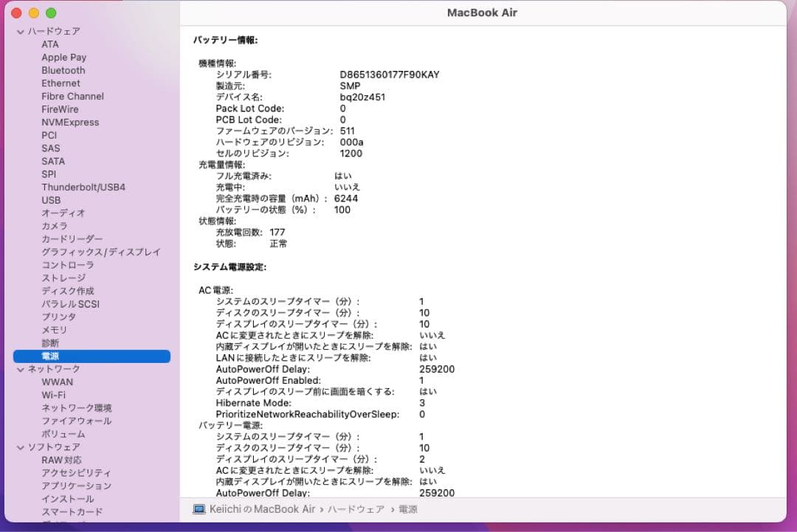The image size is (797, 532).
Task: Select 診断 in the sidebar
Action: click(x=50, y=344)
